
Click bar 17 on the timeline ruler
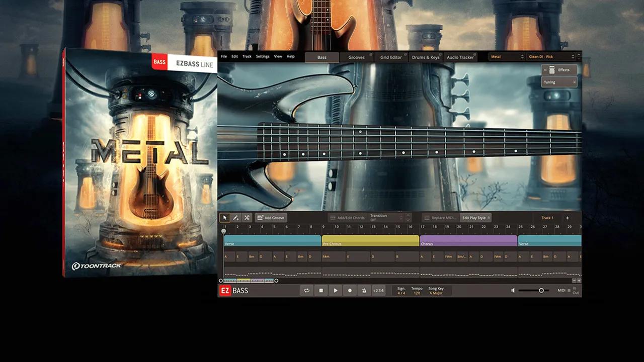tap(422, 227)
